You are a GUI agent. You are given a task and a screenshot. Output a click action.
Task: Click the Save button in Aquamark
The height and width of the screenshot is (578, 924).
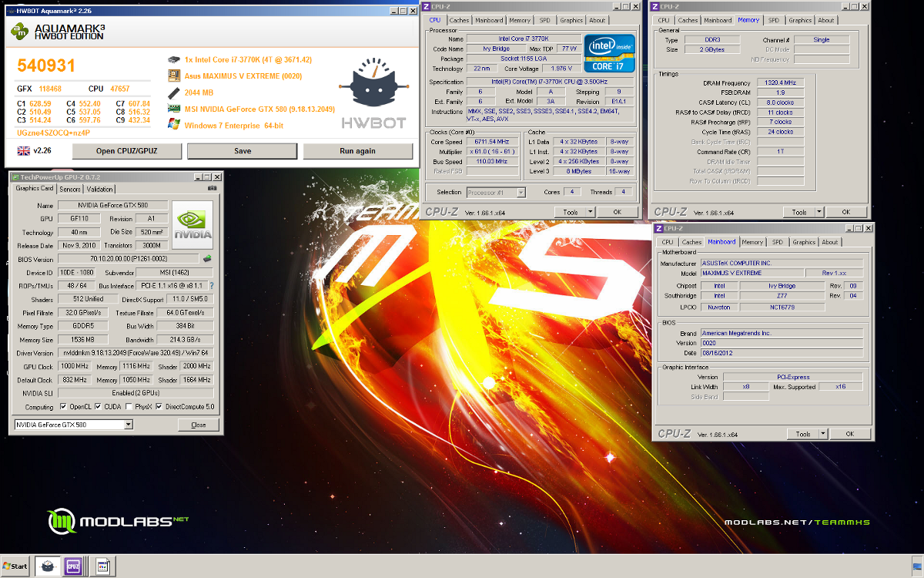pos(243,151)
